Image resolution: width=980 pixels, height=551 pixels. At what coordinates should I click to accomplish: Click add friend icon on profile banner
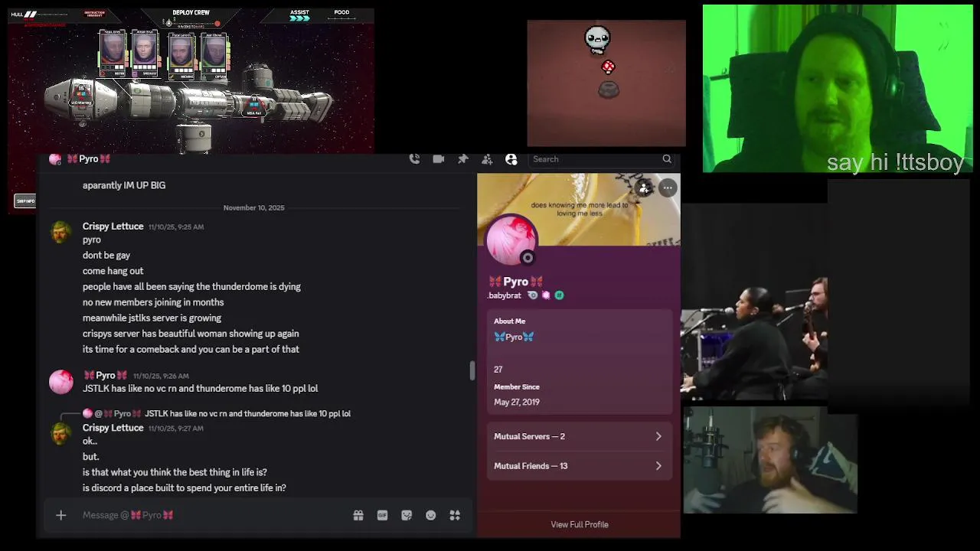[645, 187]
